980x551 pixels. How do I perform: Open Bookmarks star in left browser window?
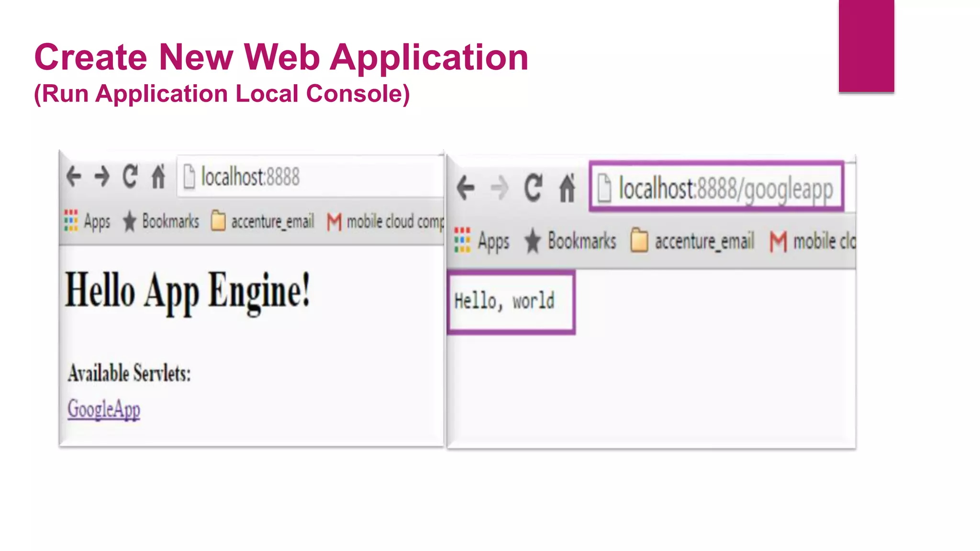(161, 221)
